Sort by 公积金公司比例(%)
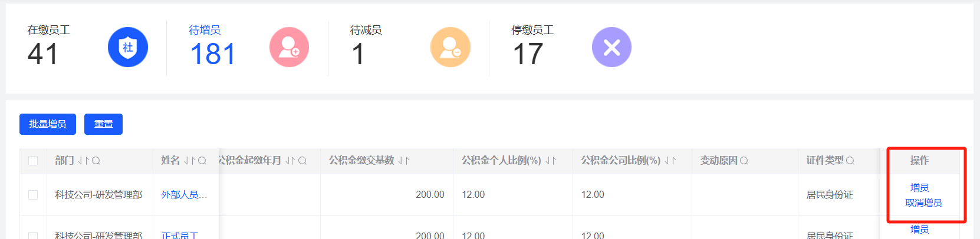Image resolution: width=980 pixels, height=239 pixels. (670, 161)
